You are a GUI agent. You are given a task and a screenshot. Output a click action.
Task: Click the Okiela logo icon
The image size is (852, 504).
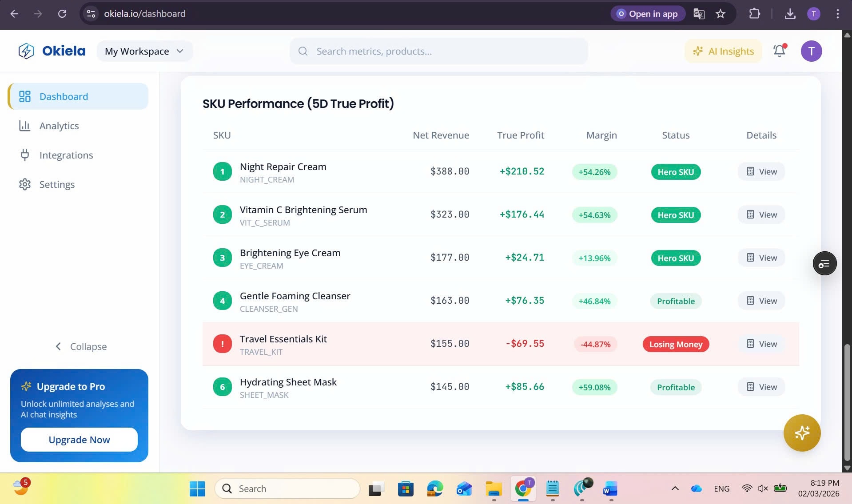[25, 51]
